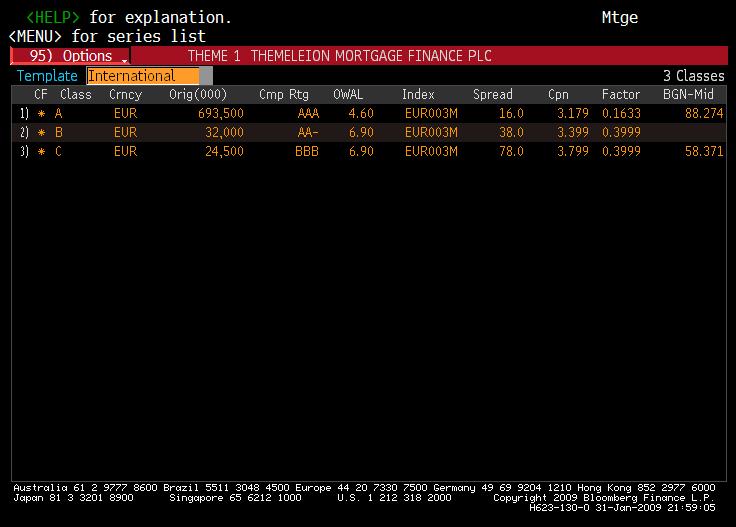This screenshot has width=736, height=527.
Task: Click the EUR currency cell for class B
Action: (x=126, y=133)
